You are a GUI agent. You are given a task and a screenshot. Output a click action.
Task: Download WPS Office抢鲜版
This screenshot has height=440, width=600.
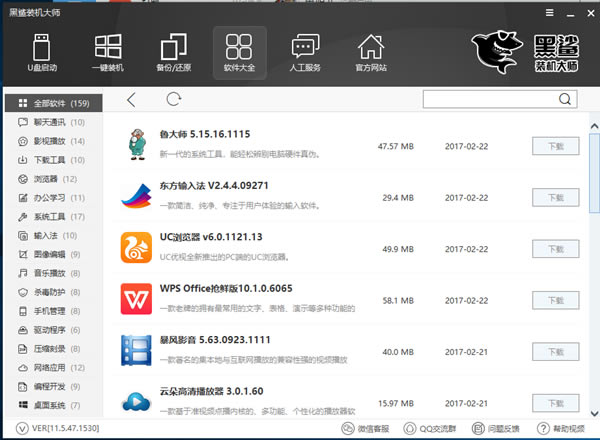(x=556, y=300)
